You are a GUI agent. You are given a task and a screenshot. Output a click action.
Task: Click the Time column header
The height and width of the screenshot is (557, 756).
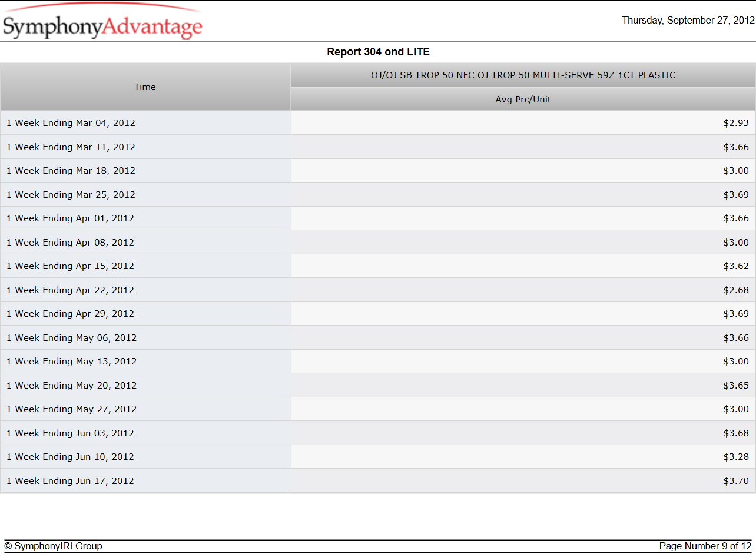coord(145,87)
